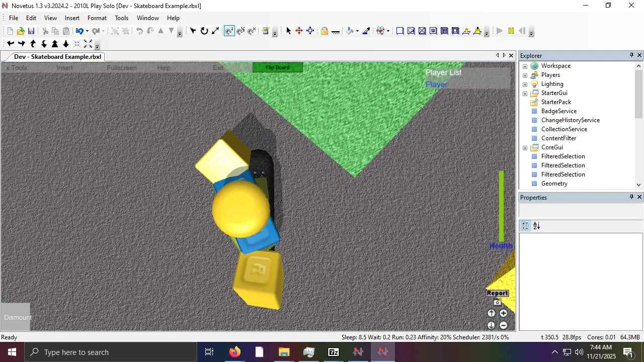
Task: Click the in-game zoom out minus button
Action: 503,325
